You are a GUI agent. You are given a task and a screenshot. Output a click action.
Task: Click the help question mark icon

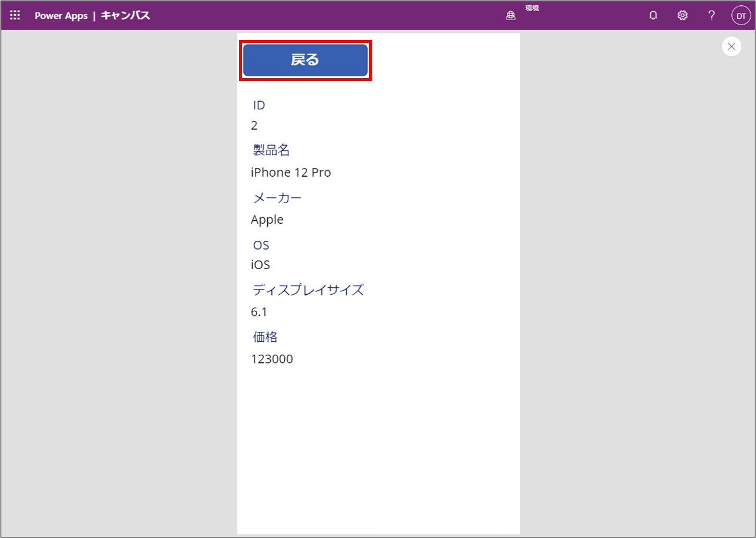(x=711, y=16)
